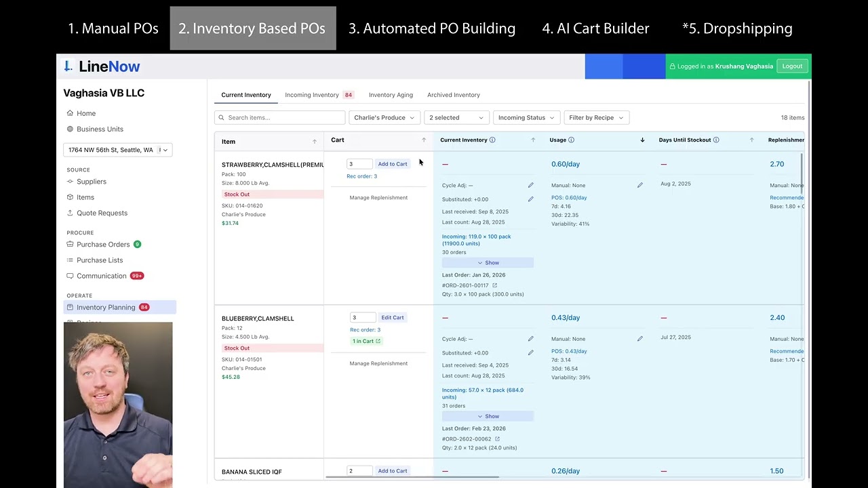Click the Logout button

click(792, 66)
